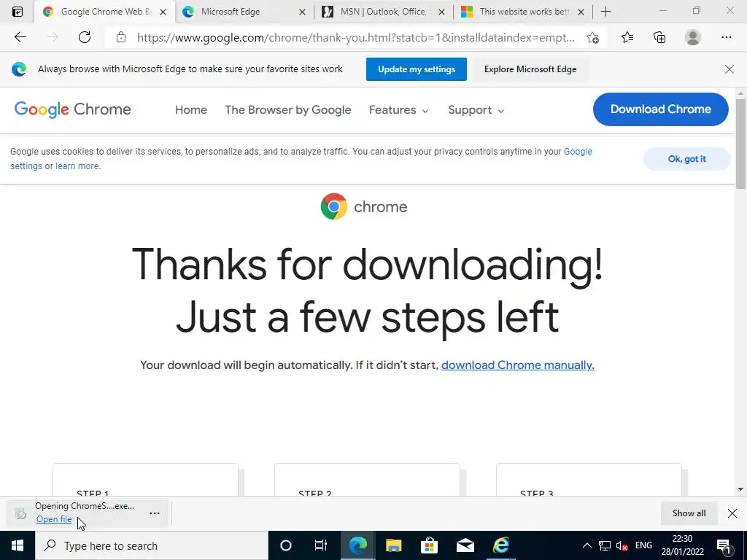
Task: Open File Explorer from taskbar
Action: coord(393,545)
